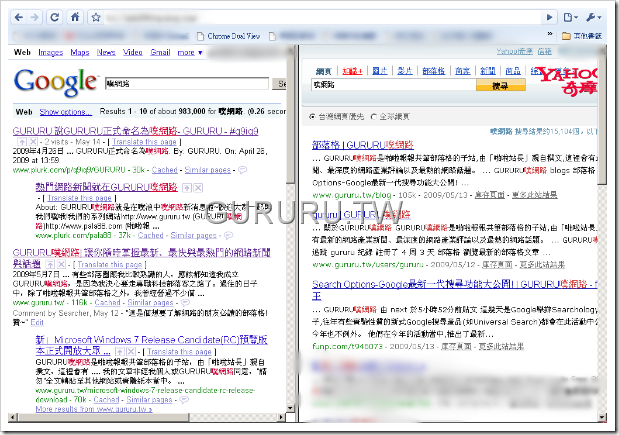Click the browser forward arrow
619x435 pixels.
tap(35, 17)
